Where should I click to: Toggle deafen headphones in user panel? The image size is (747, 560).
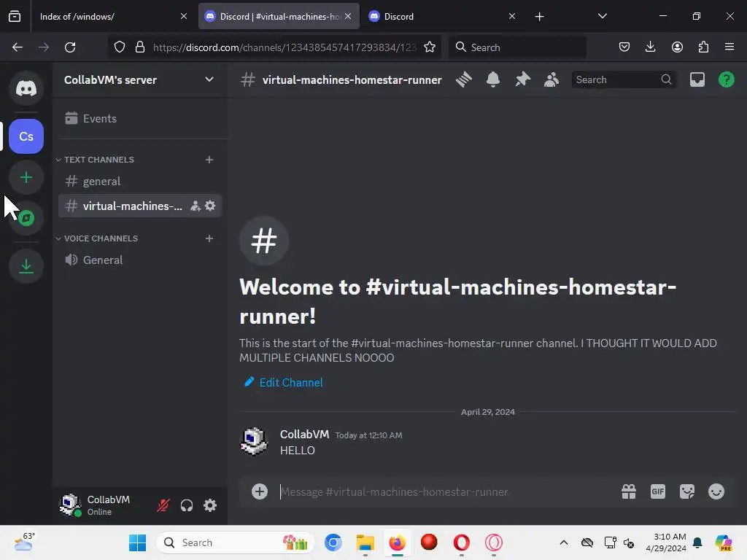187,505
